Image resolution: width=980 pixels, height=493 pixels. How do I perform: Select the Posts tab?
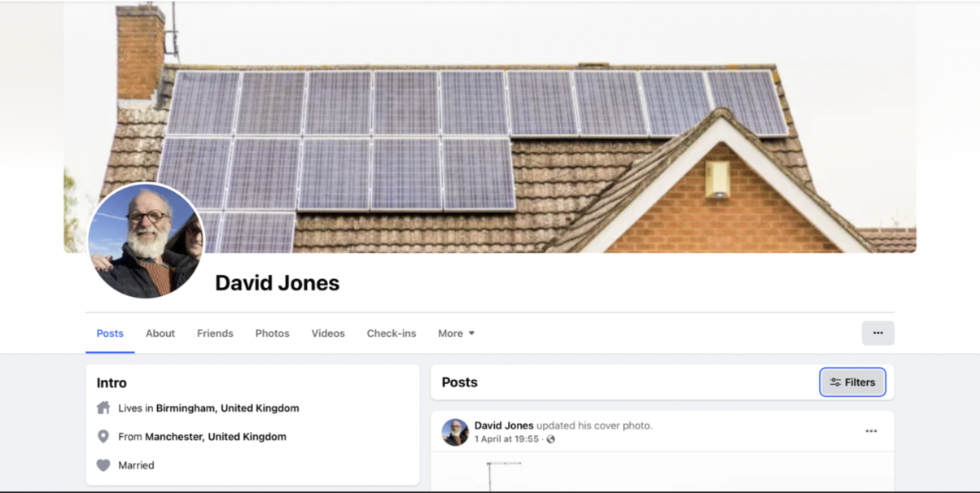click(x=110, y=334)
